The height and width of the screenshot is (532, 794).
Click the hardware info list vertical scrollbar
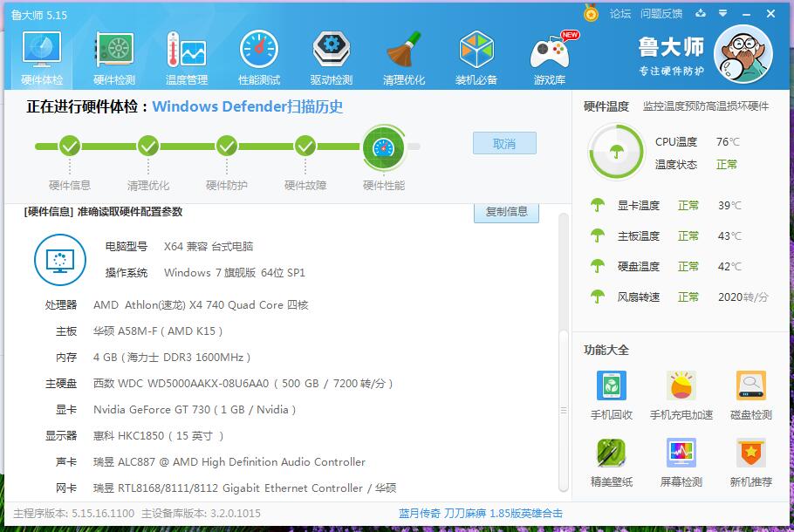coord(563,410)
